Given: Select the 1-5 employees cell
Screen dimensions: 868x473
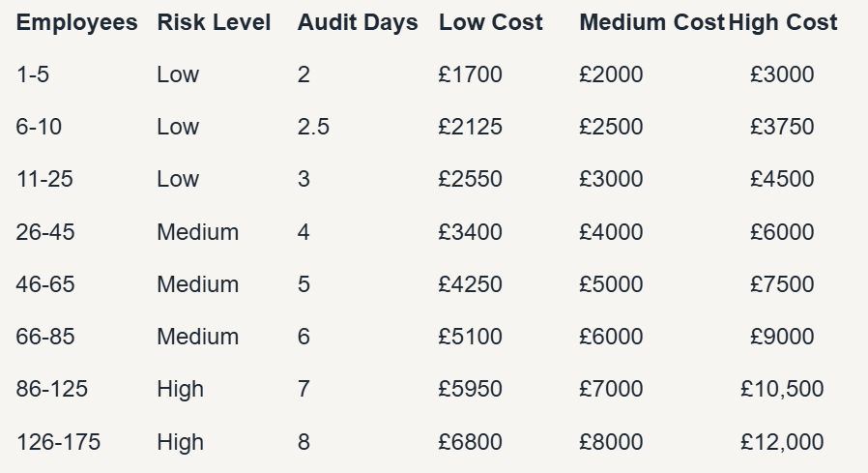Looking at the screenshot, I should 33,74.
